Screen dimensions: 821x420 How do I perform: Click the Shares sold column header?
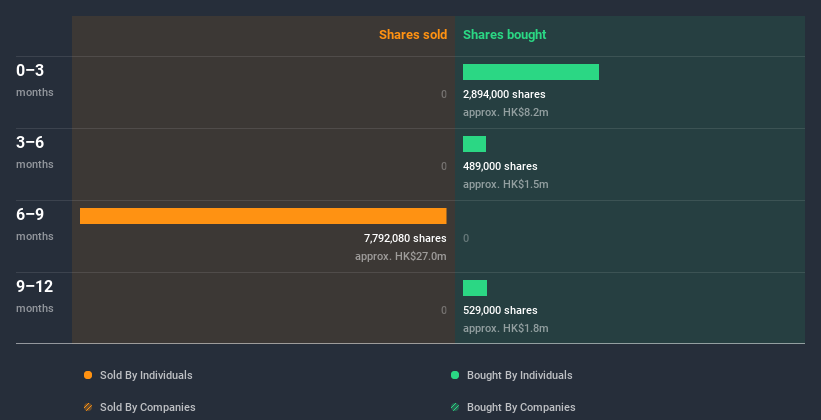click(413, 35)
